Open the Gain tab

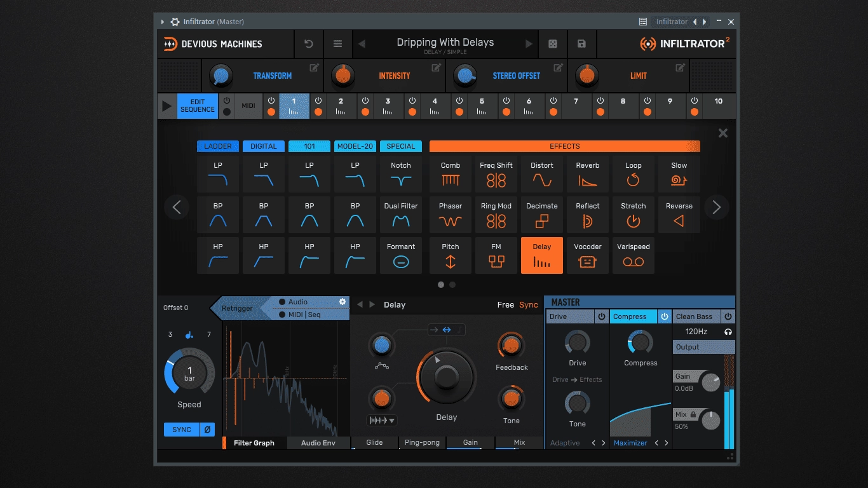point(470,442)
